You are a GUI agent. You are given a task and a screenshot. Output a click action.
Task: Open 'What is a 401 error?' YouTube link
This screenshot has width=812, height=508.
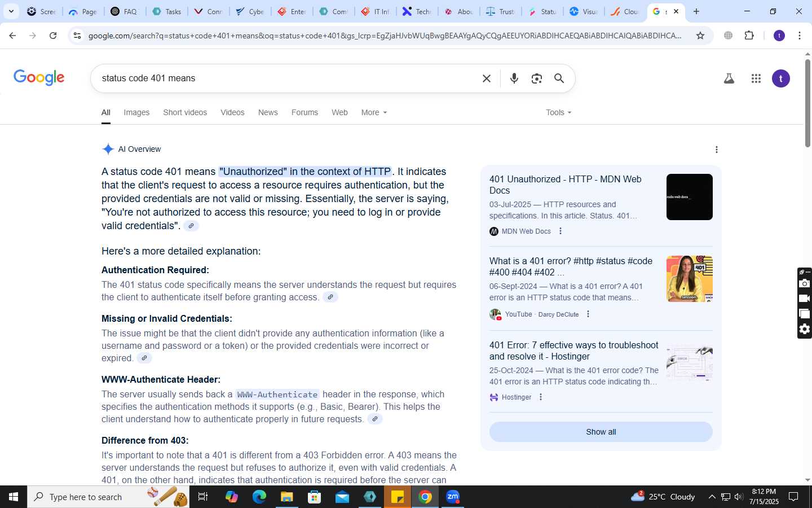[571, 266]
